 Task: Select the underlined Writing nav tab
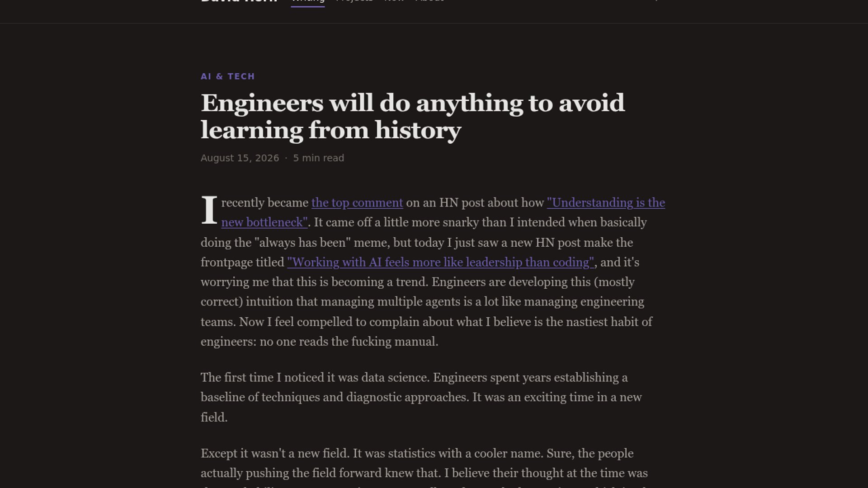(x=308, y=1)
